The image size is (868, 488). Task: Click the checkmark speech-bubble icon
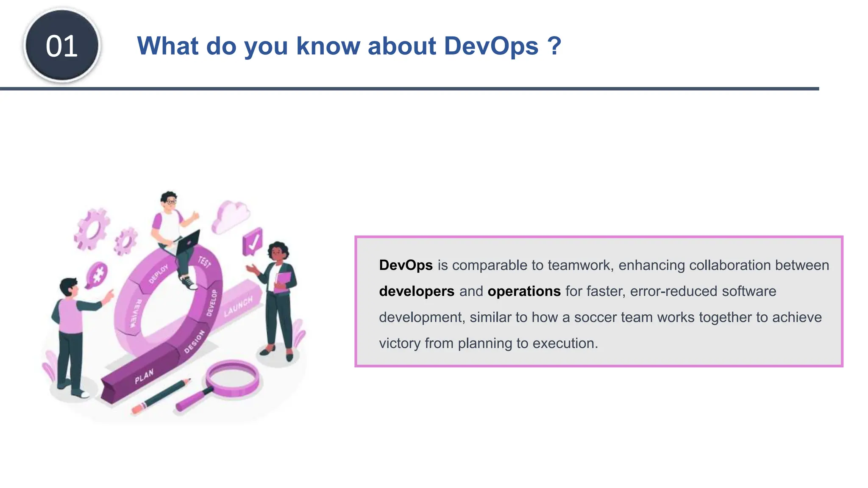coord(253,242)
